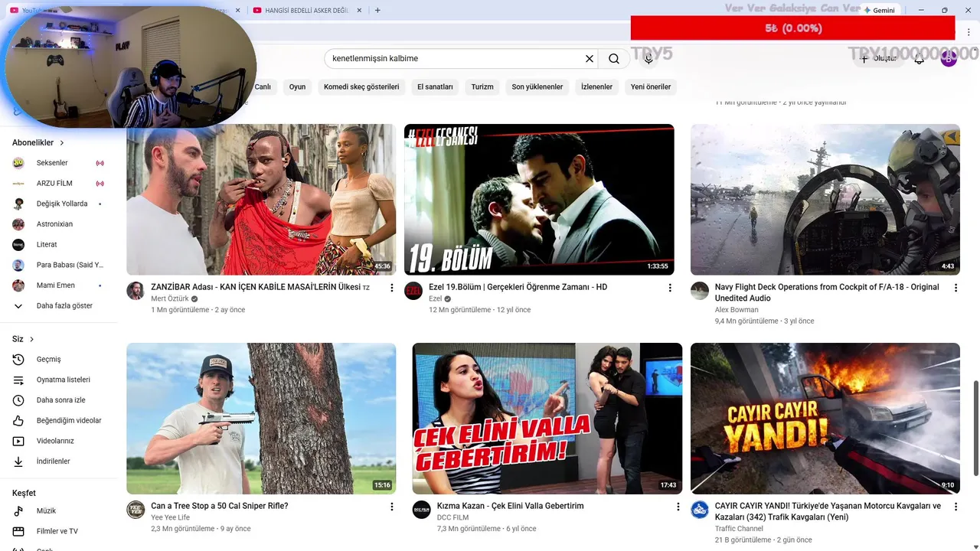
Task: Open Traffic Channel avatar icon
Action: click(700, 510)
